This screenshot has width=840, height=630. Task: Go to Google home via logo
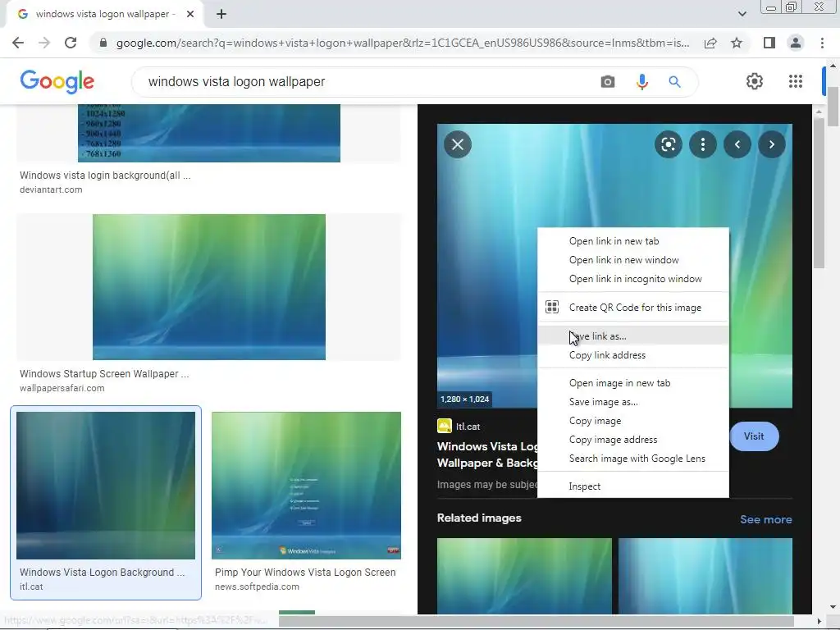coord(57,81)
